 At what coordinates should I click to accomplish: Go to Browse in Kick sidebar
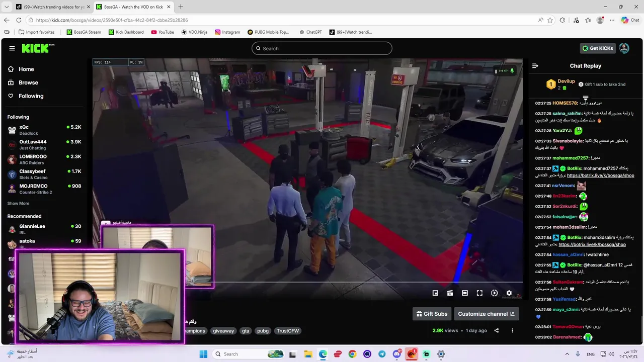click(x=28, y=82)
